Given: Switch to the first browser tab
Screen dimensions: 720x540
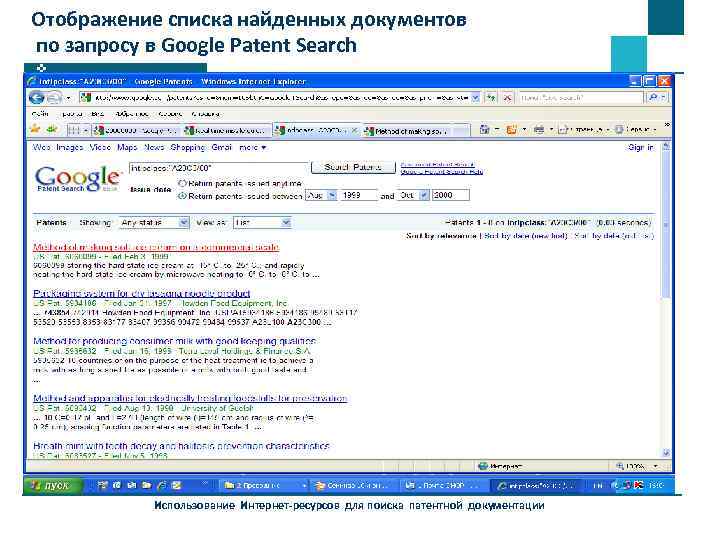Looking at the screenshot, I should [136, 131].
